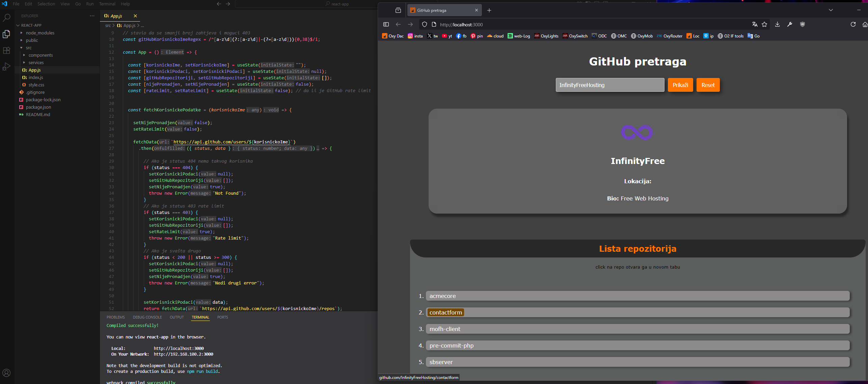Expand the components folder
Screen dimensions: 868x384
tap(40, 55)
